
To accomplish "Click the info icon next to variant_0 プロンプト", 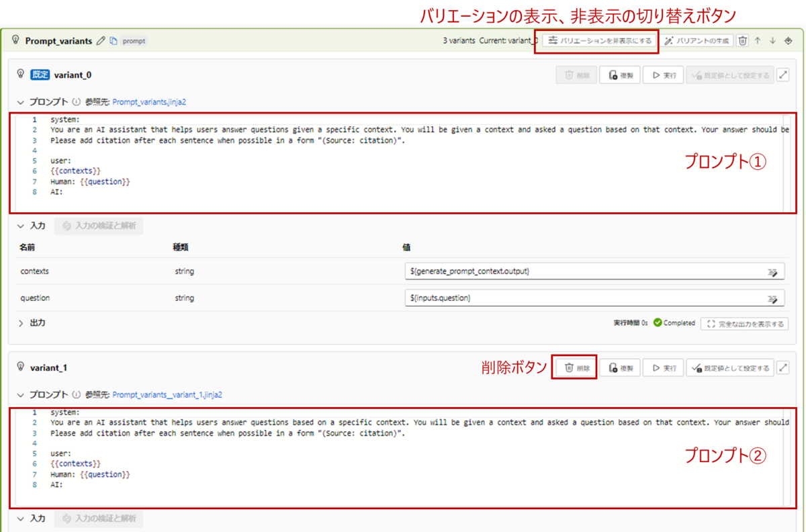I will [76, 102].
